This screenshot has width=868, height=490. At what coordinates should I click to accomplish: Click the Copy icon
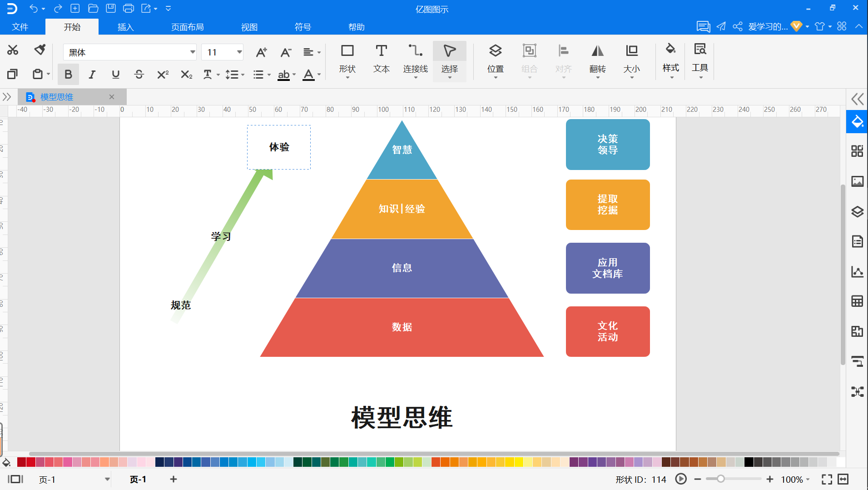[13, 74]
